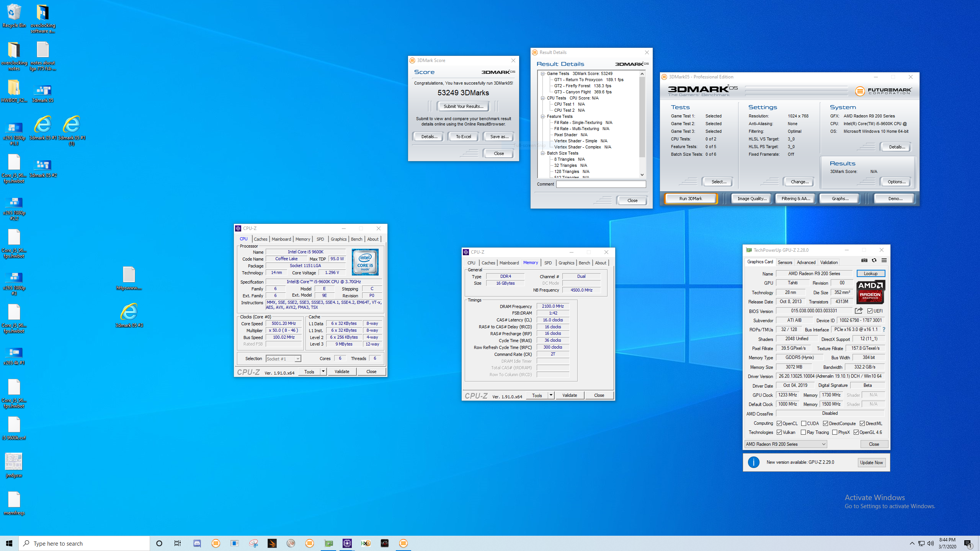Open the Recycle Bin desktop icon

pyautogui.click(x=14, y=16)
